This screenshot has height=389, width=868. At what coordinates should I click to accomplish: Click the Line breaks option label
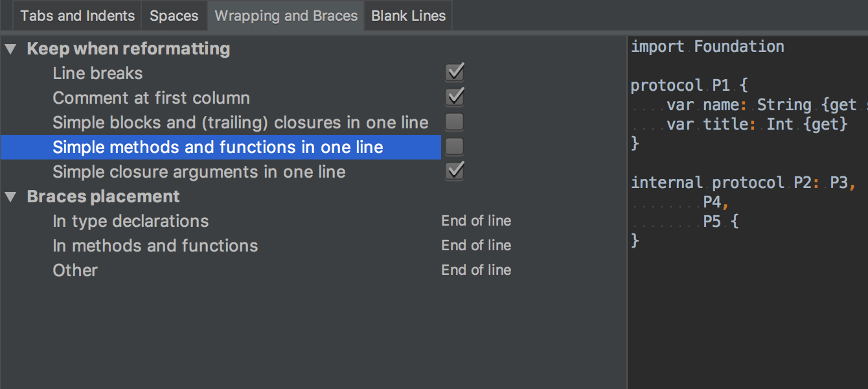click(97, 73)
